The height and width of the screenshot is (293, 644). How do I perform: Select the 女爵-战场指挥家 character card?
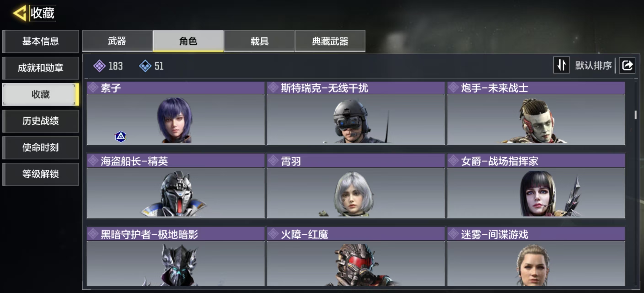536,186
